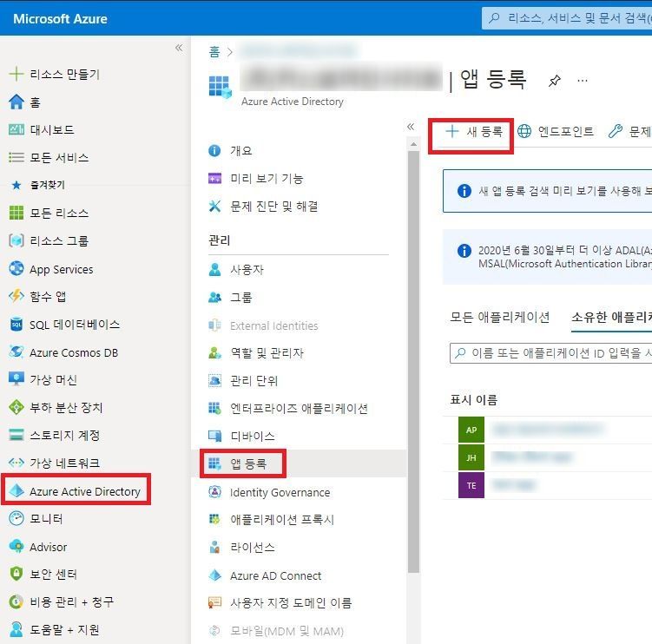Open 사용자 under 관리
The height and width of the screenshot is (644, 652).
(236, 269)
